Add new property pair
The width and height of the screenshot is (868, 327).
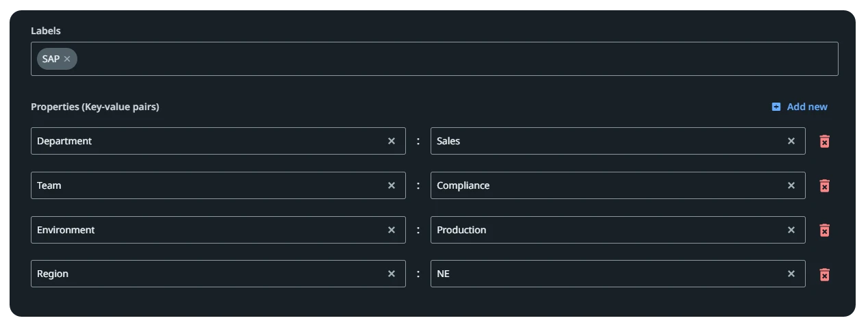pyautogui.click(x=800, y=107)
